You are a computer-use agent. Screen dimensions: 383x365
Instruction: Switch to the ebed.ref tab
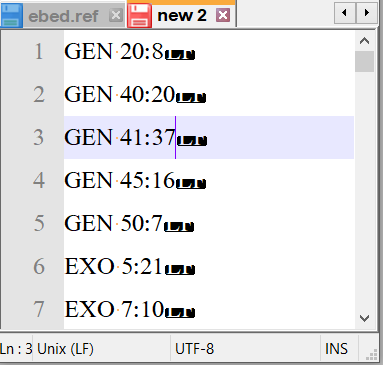(63, 16)
